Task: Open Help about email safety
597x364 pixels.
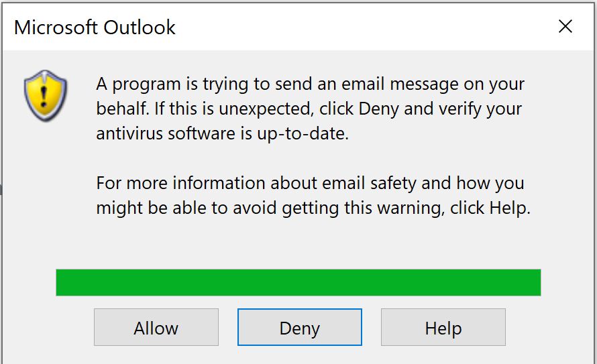Action: point(443,327)
